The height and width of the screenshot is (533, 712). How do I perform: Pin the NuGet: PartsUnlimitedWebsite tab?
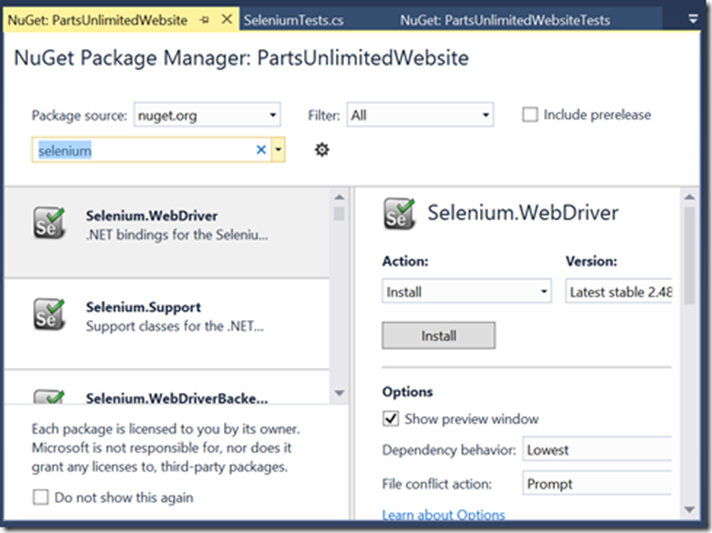click(205, 20)
